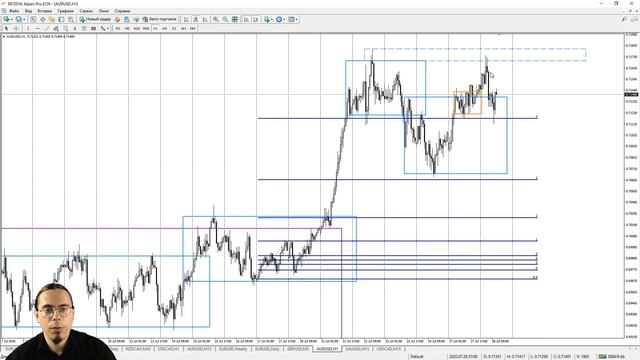Viewport: 640px width, 360px height.
Task: Open the Окно menu
Action: [104, 11]
